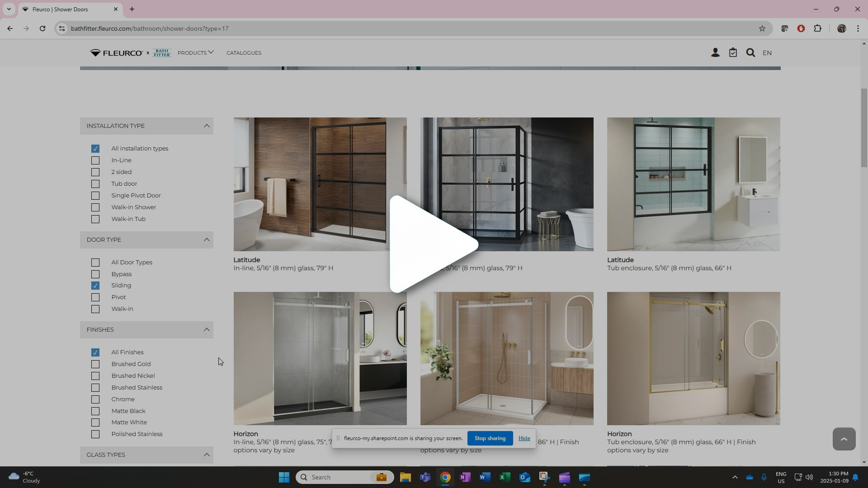
Task: Open the red Opera-style extension icon
Action: pyautogui.click(x=801, y=28)
